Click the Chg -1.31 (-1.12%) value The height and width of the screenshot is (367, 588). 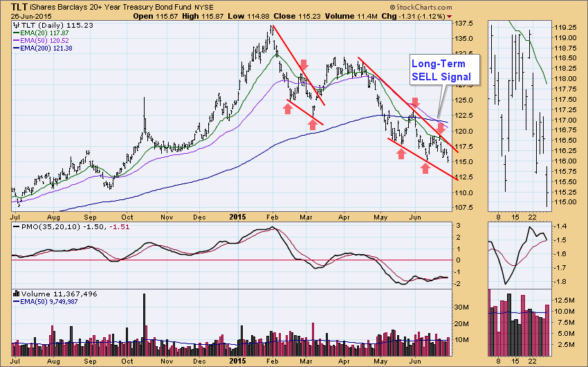[x=413, y=17]
